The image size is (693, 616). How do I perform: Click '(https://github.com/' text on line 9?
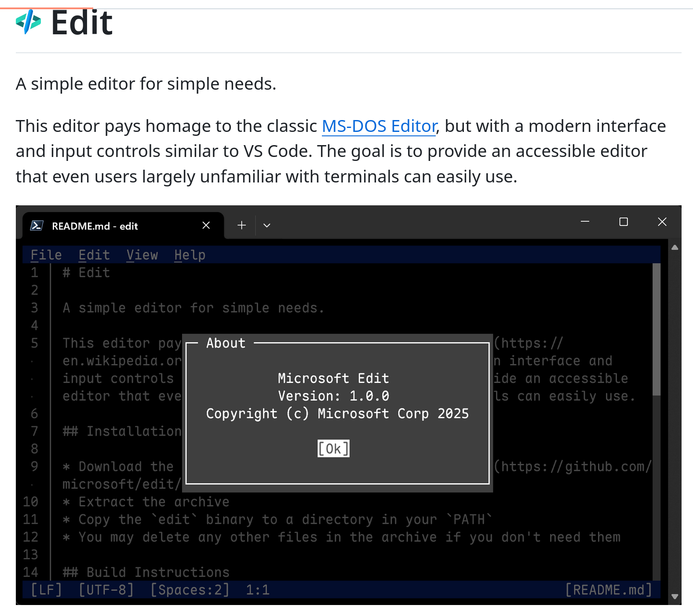[573, 467]
